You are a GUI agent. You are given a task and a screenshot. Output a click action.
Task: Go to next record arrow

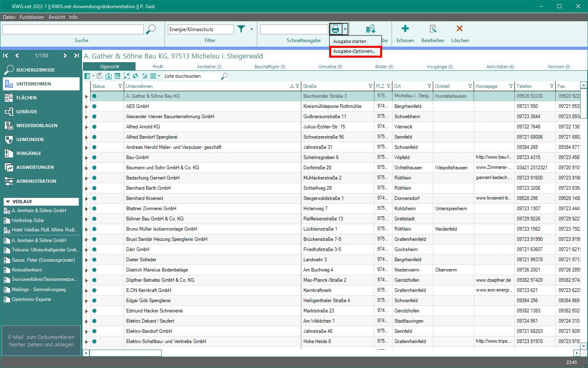pyautogui.click(x=65, y=56)
